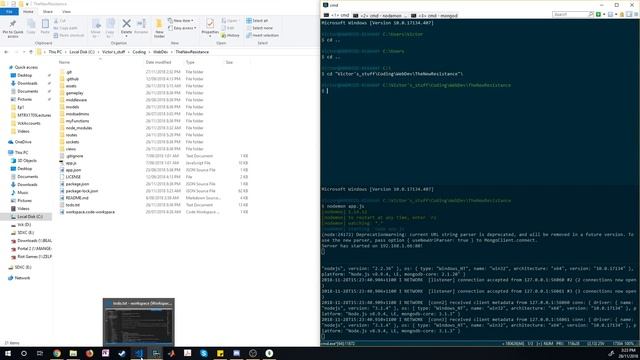
Task: Select the node_modules folder
Action: [78, 128]
